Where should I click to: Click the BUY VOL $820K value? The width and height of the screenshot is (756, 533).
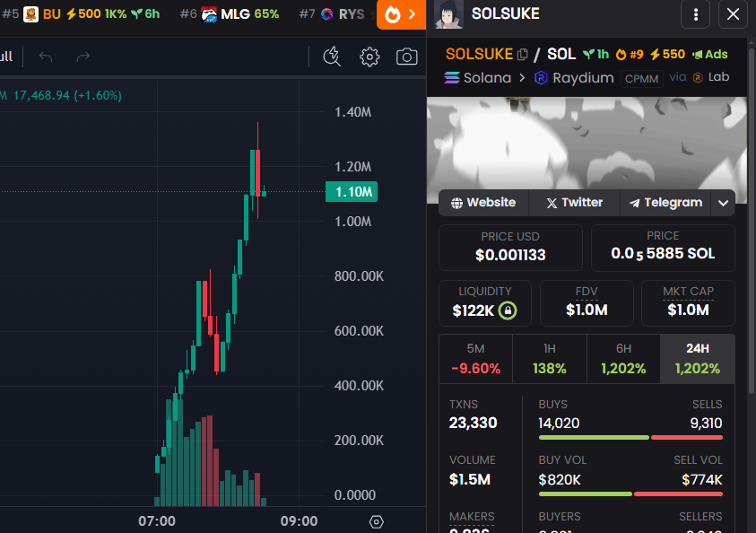(560, 480)
